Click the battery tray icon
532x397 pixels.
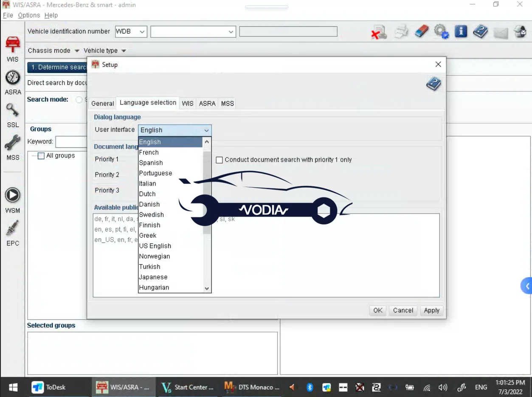pyautogui.click(x=410, y=387)
